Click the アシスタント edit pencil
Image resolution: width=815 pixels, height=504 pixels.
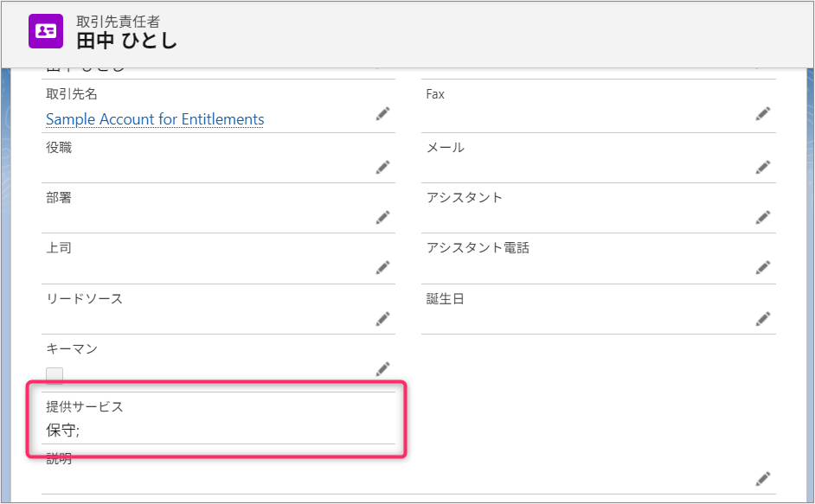pyautogui.click(x=762, y=217)
